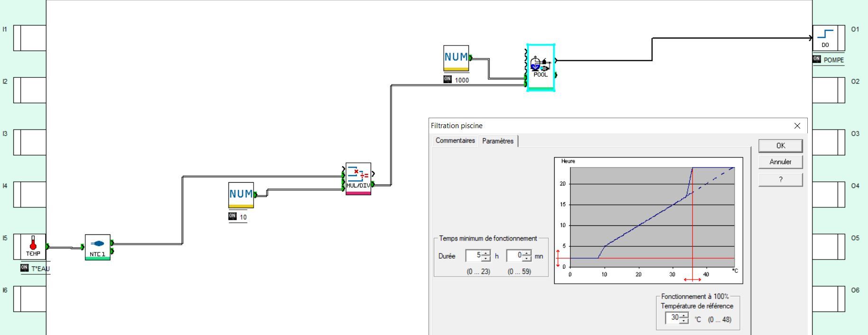This screenshot has width=868, height=335.
Task: Select the MUL/DIV function block
Action: (358, 179)
